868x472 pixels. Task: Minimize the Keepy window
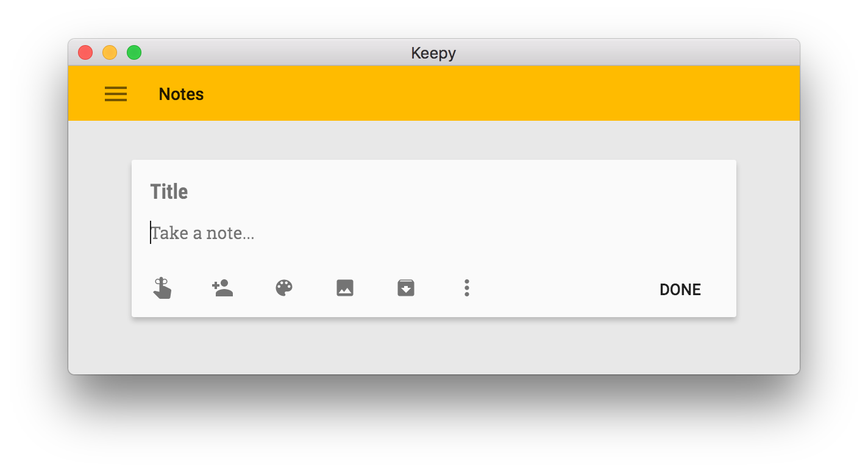point(110,52)
